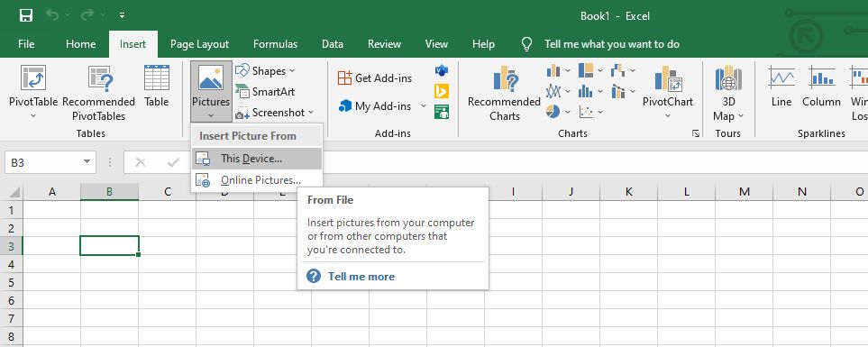This screenshot has width=868, height=347.
Task: Click the Table button
Action: [157, 87]
